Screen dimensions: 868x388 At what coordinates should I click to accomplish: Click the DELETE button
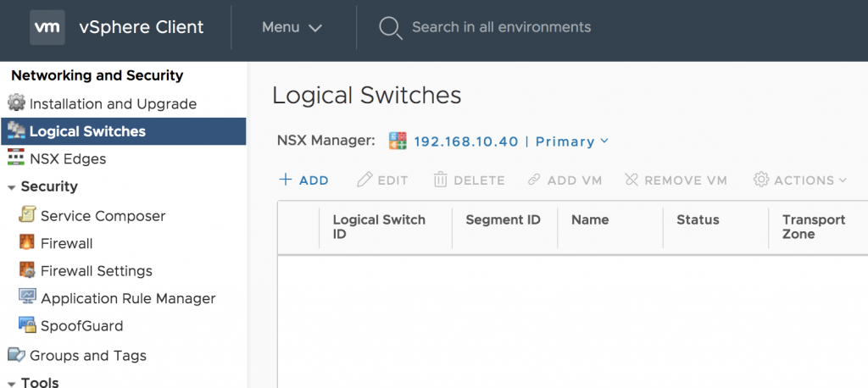(x=470, y=180)
